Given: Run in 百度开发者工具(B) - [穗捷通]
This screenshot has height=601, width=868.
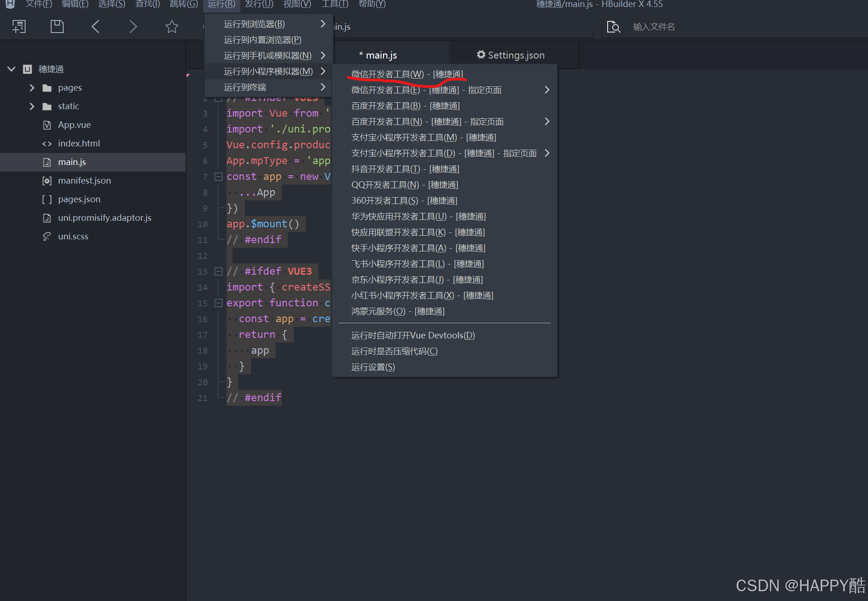Looking at the screenshot, I should (405, 106).
